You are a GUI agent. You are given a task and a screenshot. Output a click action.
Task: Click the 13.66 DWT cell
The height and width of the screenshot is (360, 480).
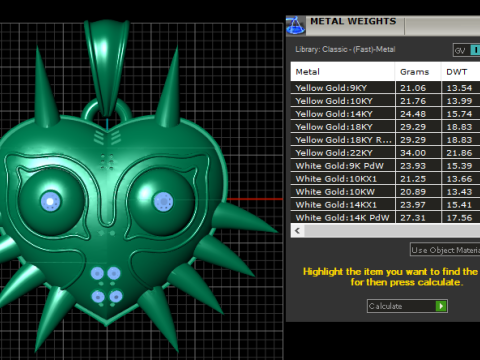[461, 179]
